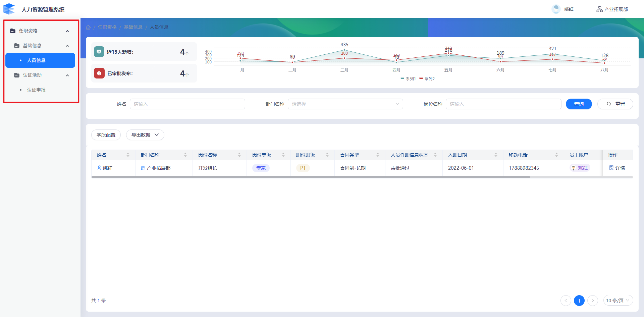Toggle 系列1 legend in chart
This screenshot has height=317, width=644.
pos(408,79)
